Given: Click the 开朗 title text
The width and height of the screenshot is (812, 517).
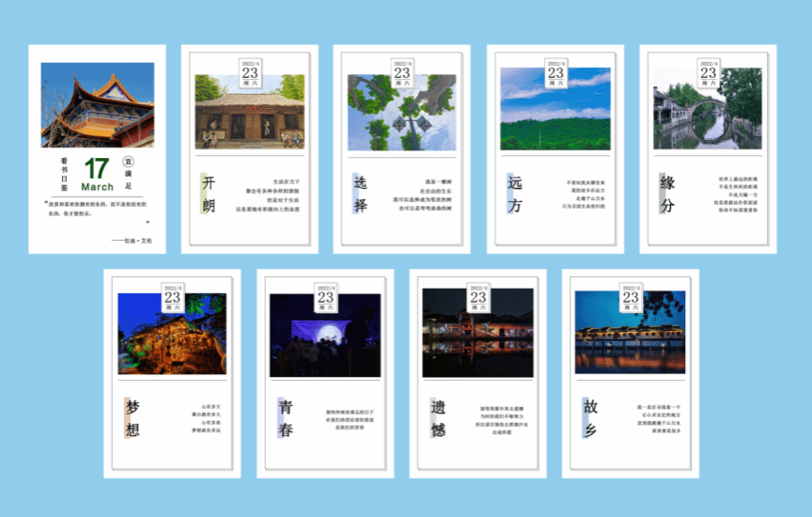Looking at the screenshot, I should (208, 194).
